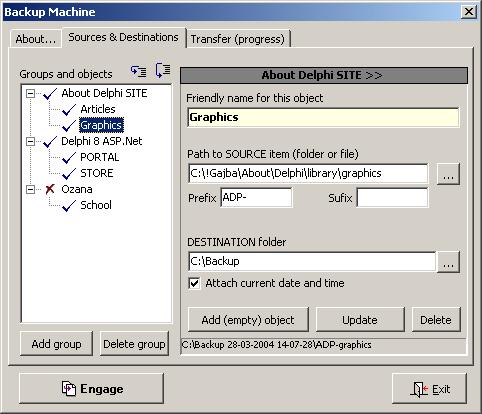Toggle the checkmark icon beside Articles
Image resolution: width=482 pixels, height=414 pixels.
[x=69, y=109]
